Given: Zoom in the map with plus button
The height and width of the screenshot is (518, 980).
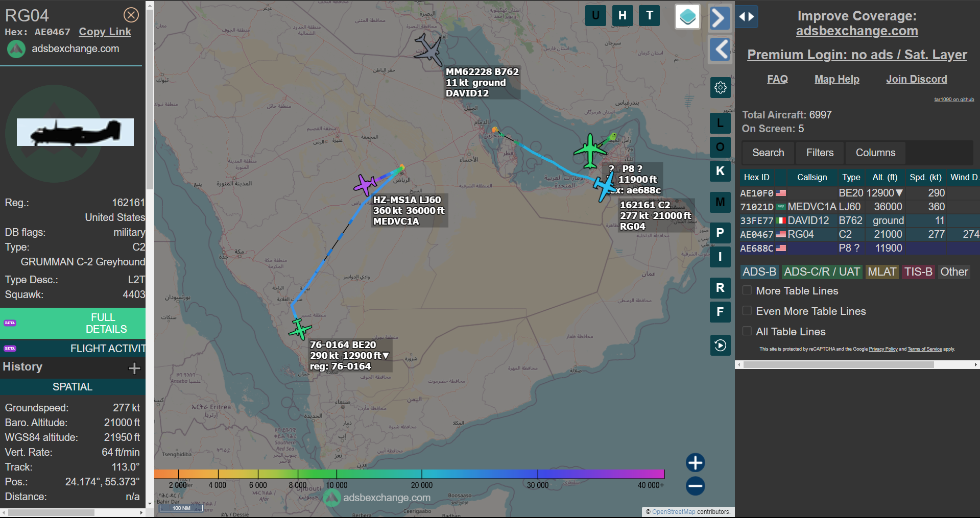Looking at the screenshot, I should [x=695, y=463].
